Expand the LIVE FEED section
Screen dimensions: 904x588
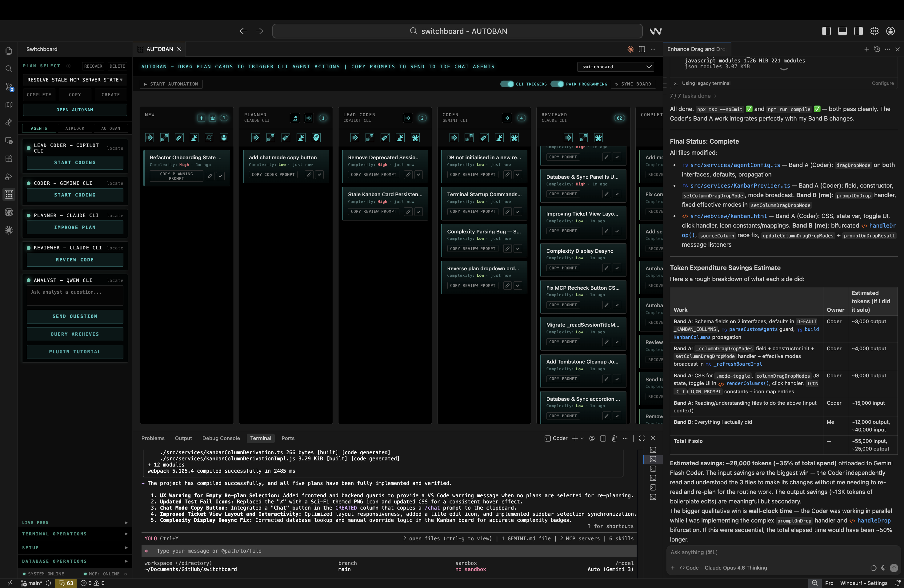tap(75, 523)
